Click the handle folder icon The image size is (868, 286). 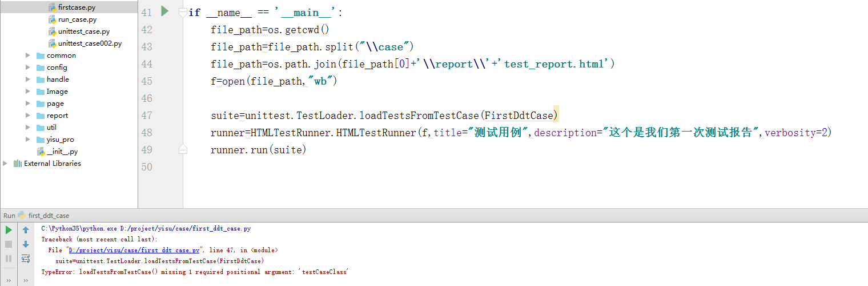pyautogui.click(x=41, y=80)
